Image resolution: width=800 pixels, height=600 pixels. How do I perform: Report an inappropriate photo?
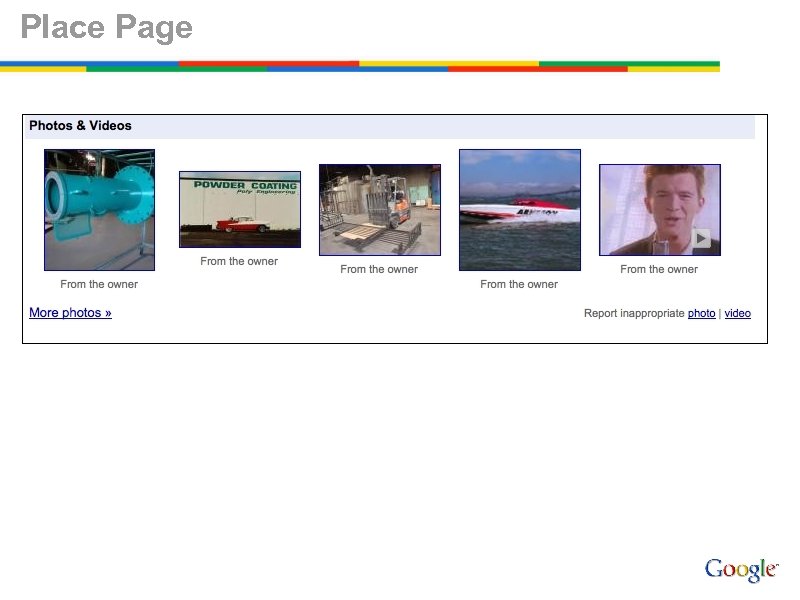tap(702, 313)
